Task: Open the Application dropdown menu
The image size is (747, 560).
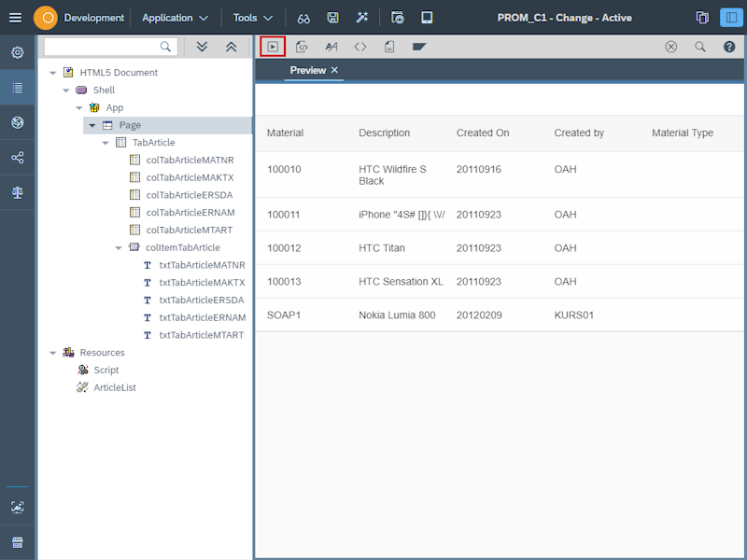Action: [x=174, y=17]
